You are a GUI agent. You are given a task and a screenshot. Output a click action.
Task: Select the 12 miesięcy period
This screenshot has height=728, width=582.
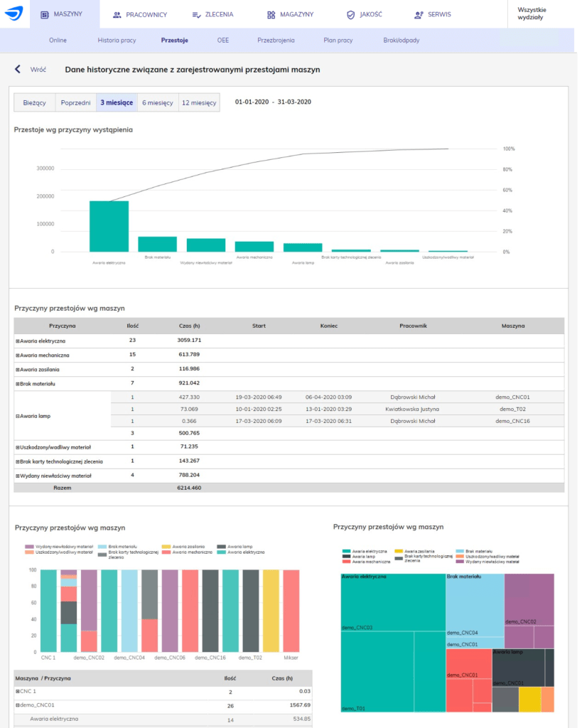tap(199, 102)
